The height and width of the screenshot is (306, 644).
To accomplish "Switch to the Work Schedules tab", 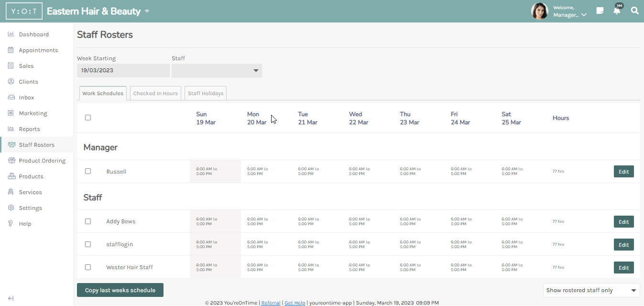I will click(103, 93).
